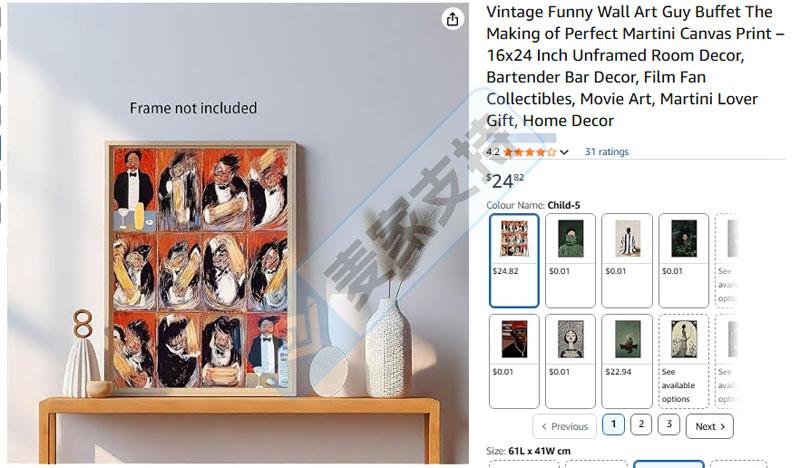The width and height of the screenshot is (800, 468).
Task: Click the share icon on product image
Action: coord(453,19)
